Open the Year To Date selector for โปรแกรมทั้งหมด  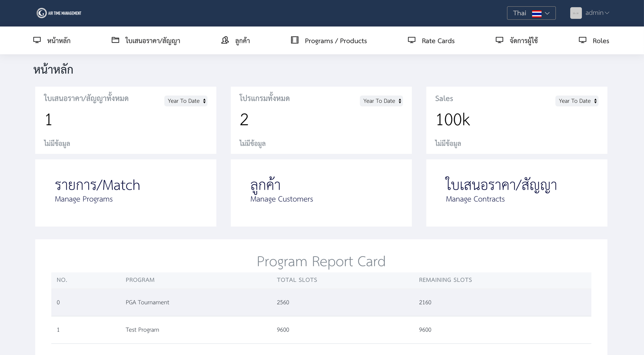(x=381, y=101)
